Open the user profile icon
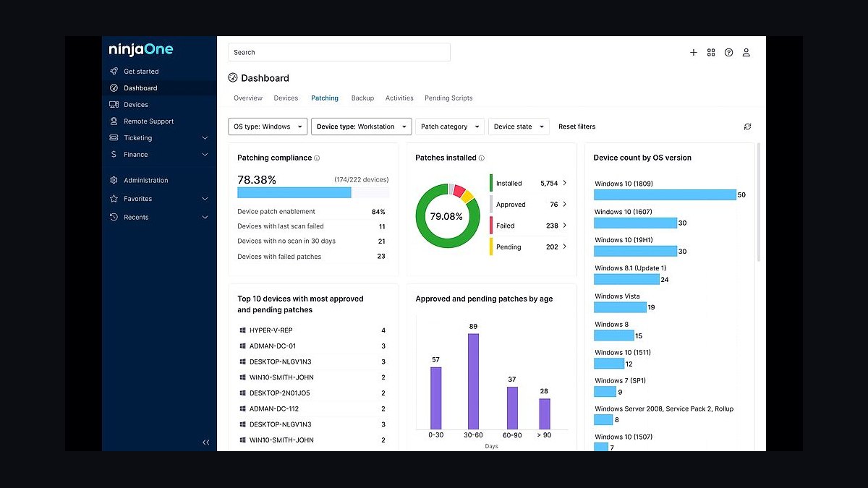Viewport: 868px width, 488px height. (746, 53)
